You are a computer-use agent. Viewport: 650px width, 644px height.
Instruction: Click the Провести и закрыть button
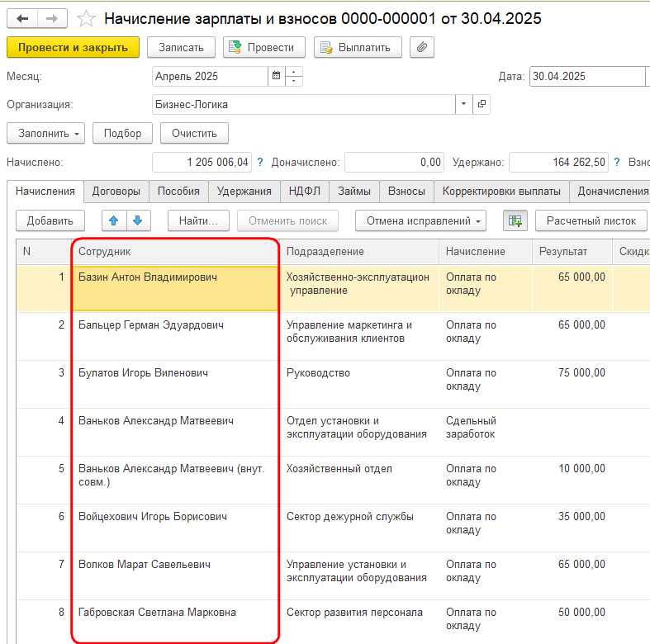point(73,47)
